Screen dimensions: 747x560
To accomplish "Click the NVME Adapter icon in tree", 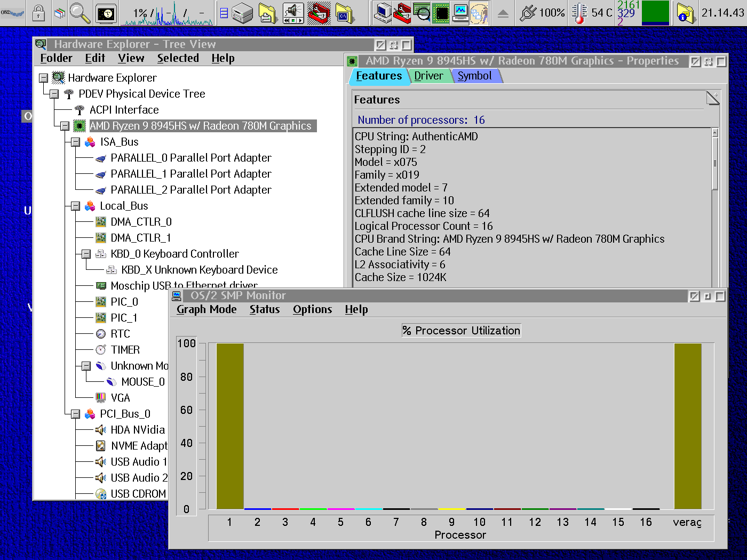I will [x=101, y=446].
